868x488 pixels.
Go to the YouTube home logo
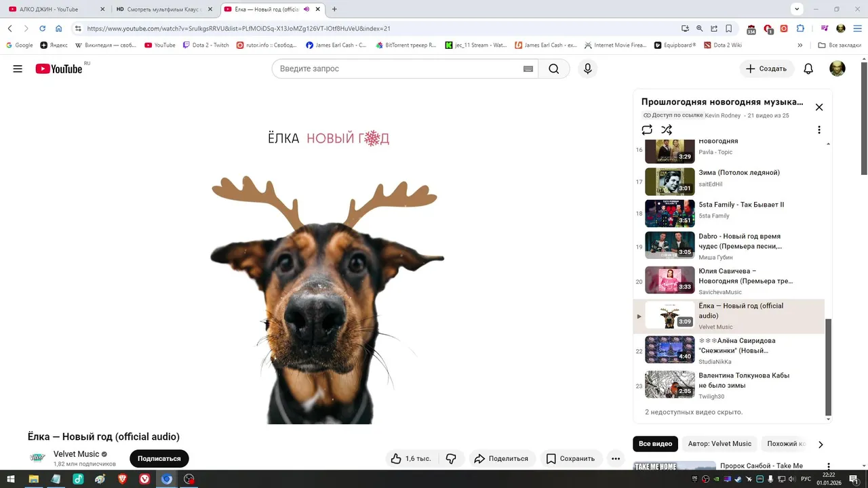click(59, 68)
